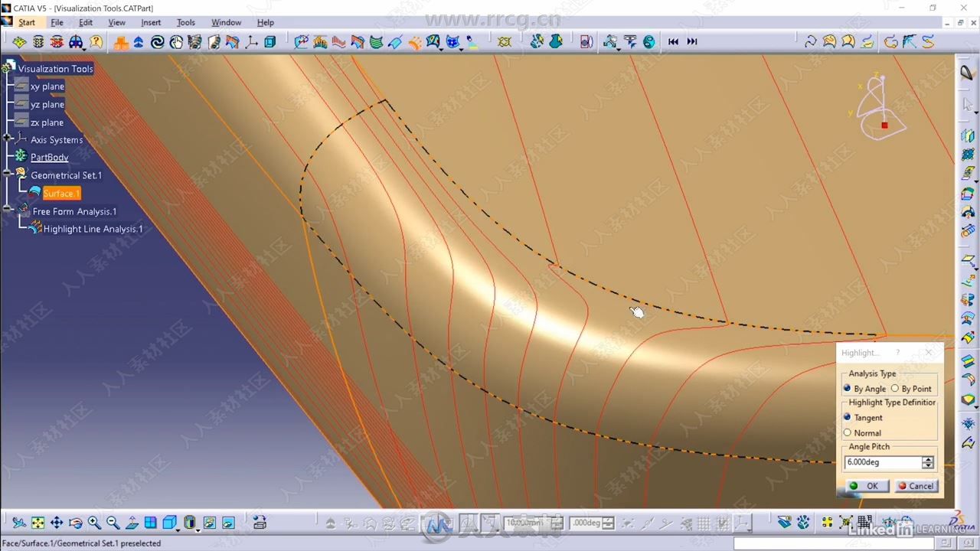Expand the Axis Systems tree node
Viewport: 980px width, 551px height.
pos(7,139)
